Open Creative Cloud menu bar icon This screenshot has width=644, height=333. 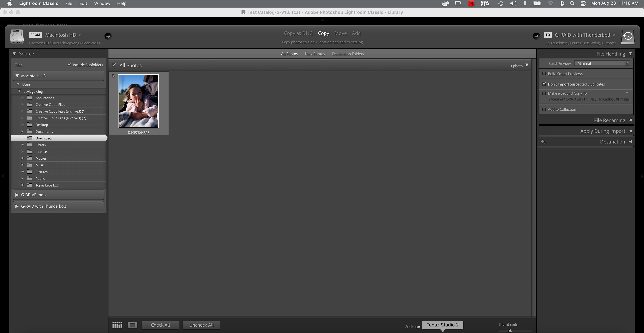tap(445, 4)
